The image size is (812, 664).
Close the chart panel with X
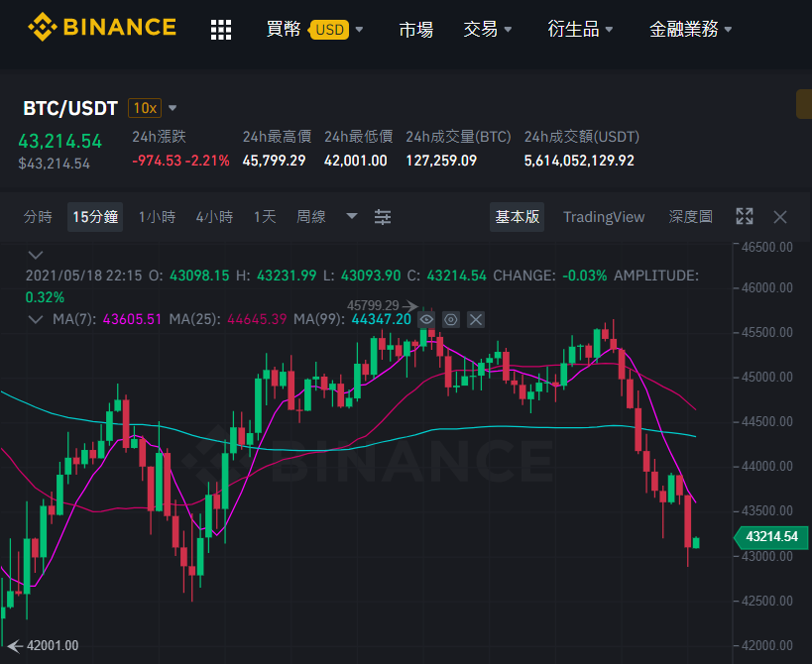point(780,217)
